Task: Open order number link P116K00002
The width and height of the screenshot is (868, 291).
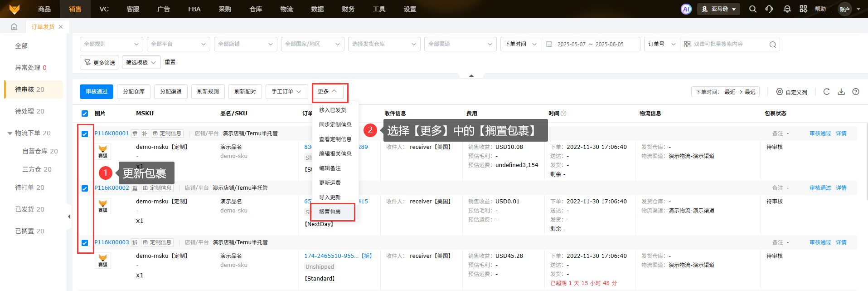Action: point(112,188)
